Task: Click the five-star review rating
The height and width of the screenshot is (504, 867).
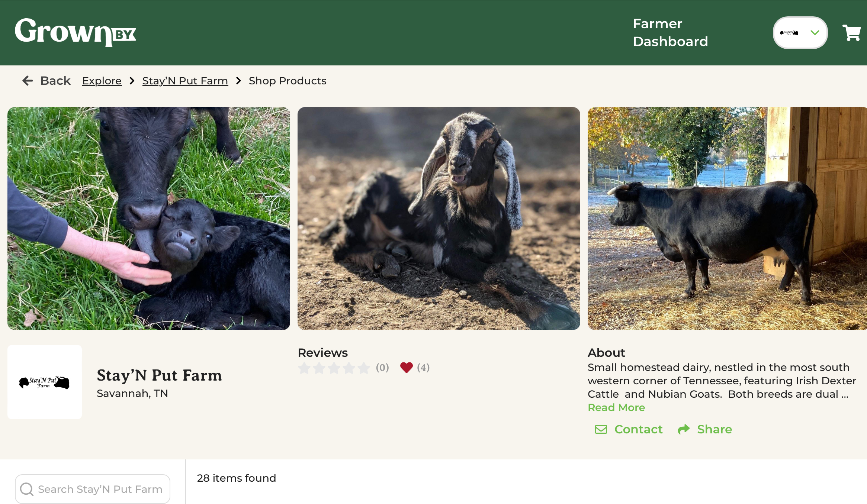Action: [x=334, y=368]
